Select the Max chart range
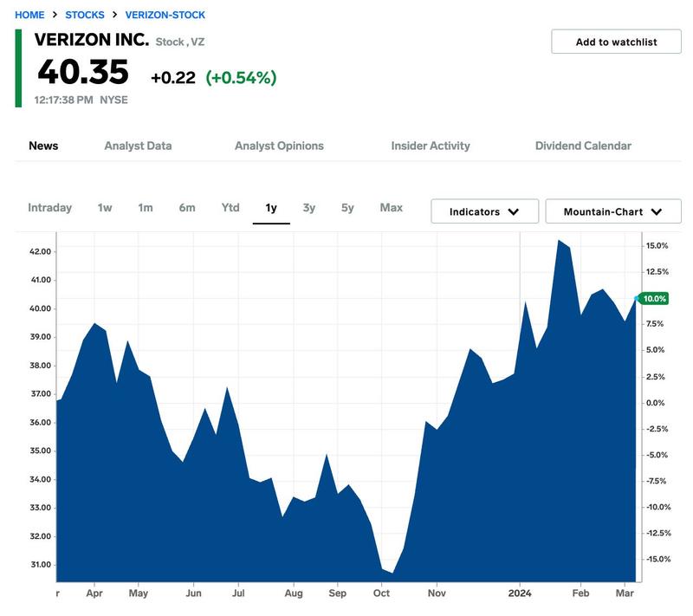Screen dimensions: 693x616 pos(392,208)
